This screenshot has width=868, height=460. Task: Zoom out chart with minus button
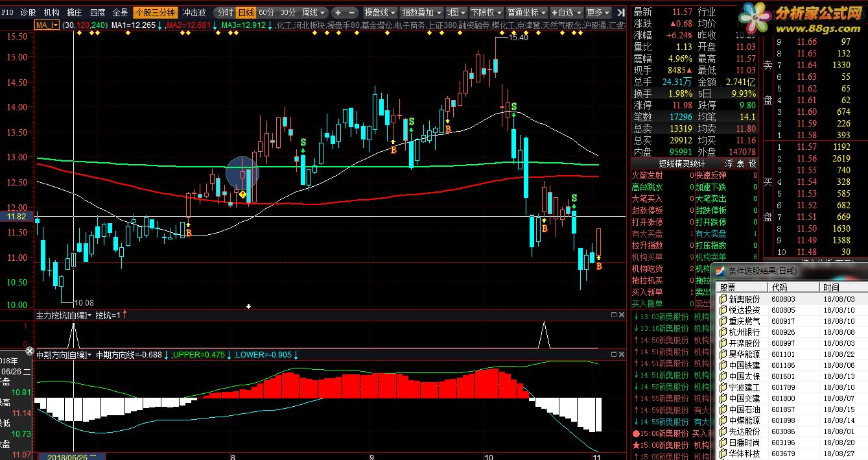click(351, 12)
